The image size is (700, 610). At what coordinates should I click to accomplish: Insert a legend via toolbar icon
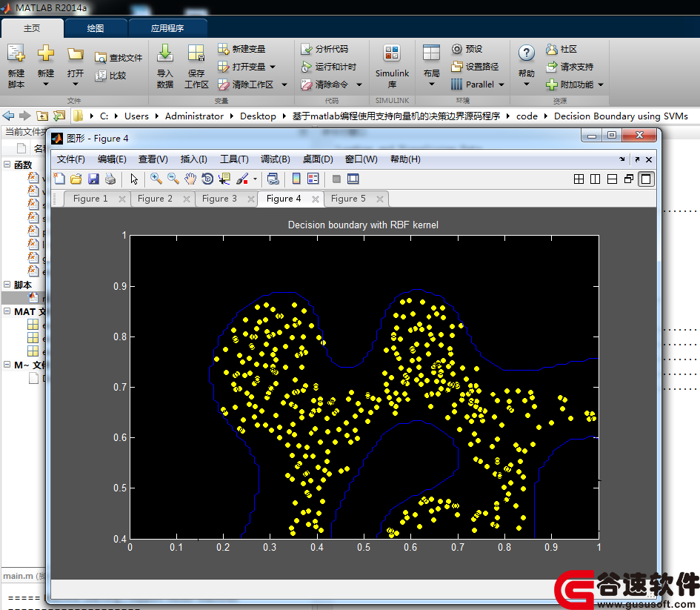point(313,179)
